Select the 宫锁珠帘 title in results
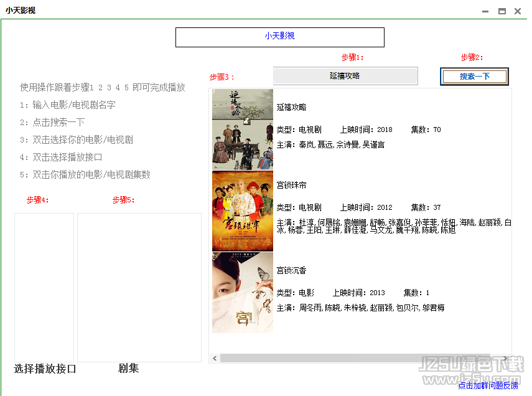Viewport: 532px width, 396px height. (291, 186)
